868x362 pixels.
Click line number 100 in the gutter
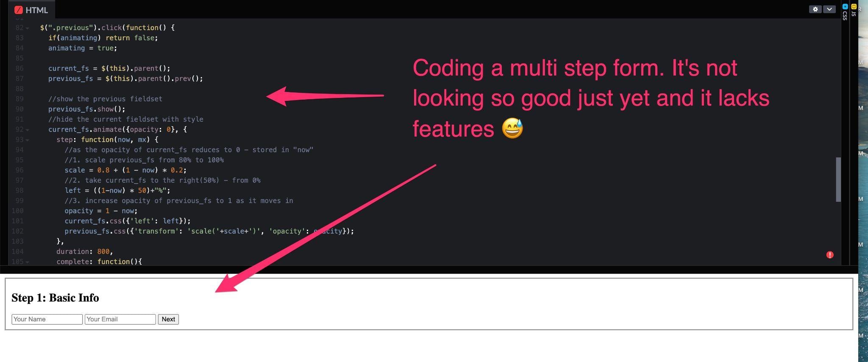(x=18, y=211)
